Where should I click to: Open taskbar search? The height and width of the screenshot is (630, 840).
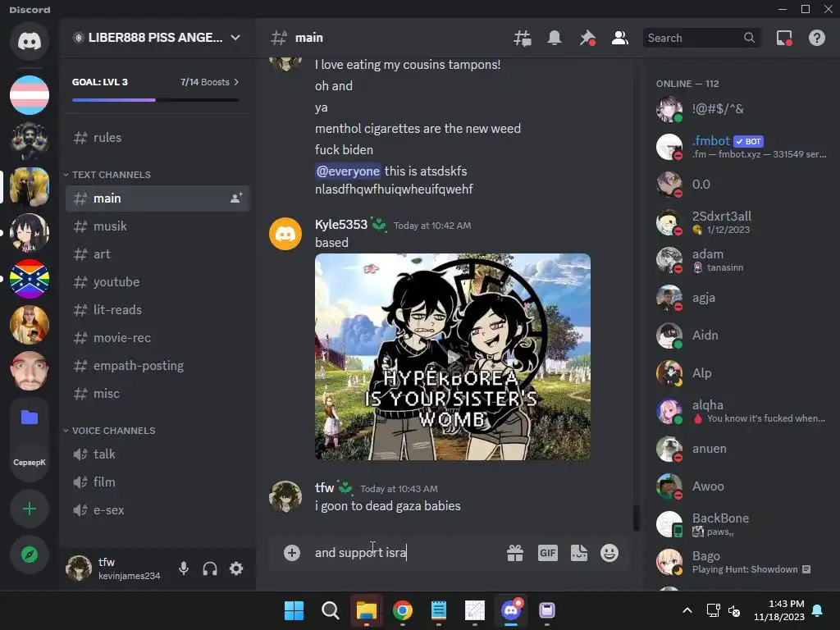click(331, 610)
